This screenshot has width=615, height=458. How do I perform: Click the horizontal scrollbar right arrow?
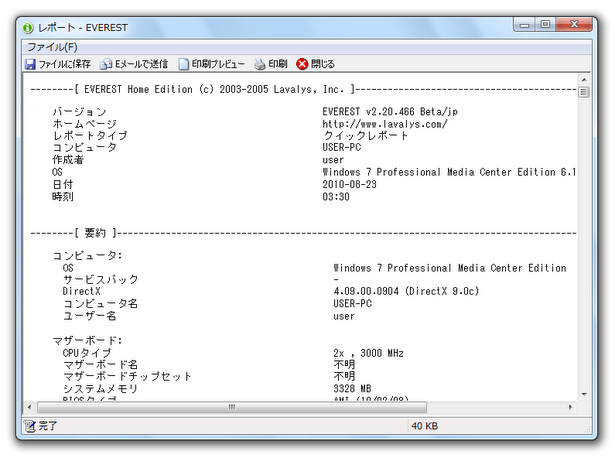[x=571, y=407]
